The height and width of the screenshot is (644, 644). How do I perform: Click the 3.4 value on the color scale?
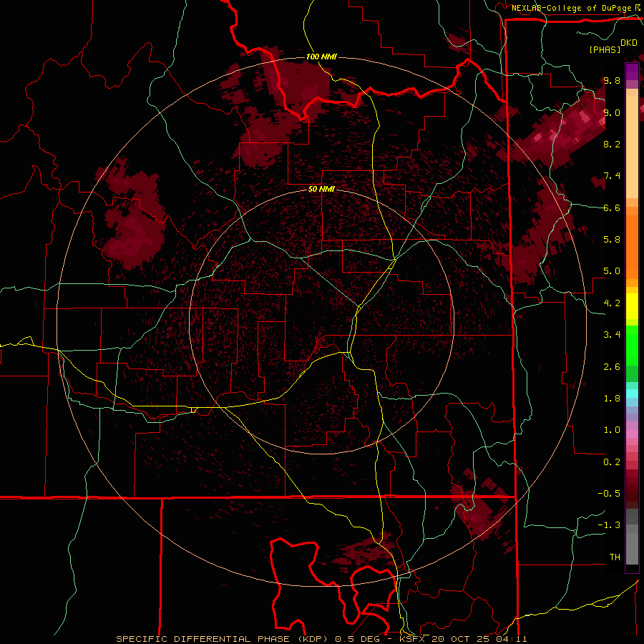point(612,335)
